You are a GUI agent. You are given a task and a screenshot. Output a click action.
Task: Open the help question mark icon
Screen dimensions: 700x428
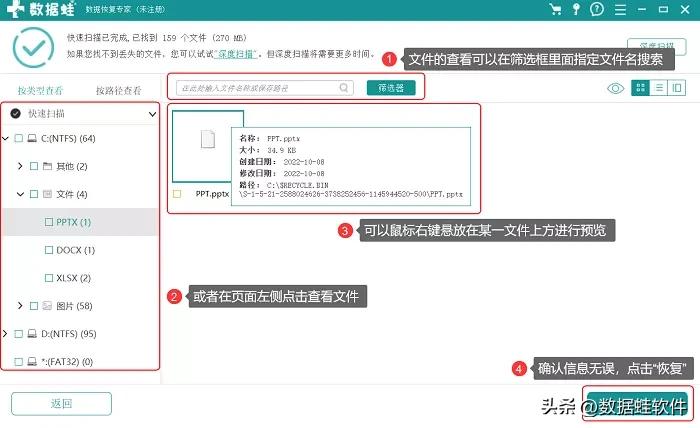point(597,9)
